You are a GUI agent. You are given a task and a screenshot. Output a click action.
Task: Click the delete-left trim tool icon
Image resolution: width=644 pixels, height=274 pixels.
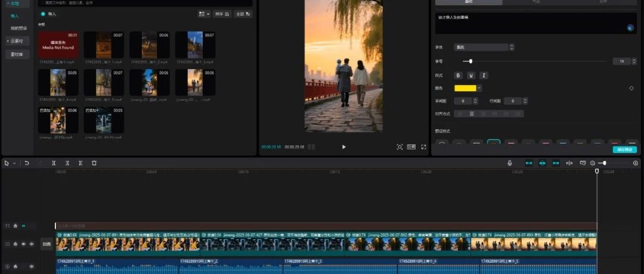[67, 163]
